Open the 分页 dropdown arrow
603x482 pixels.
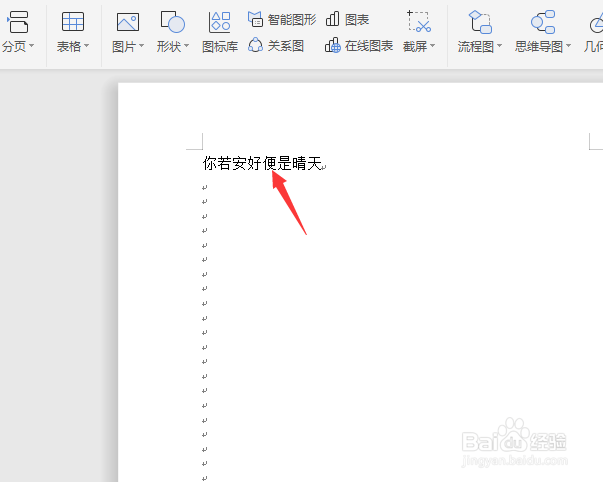[32, 46]
